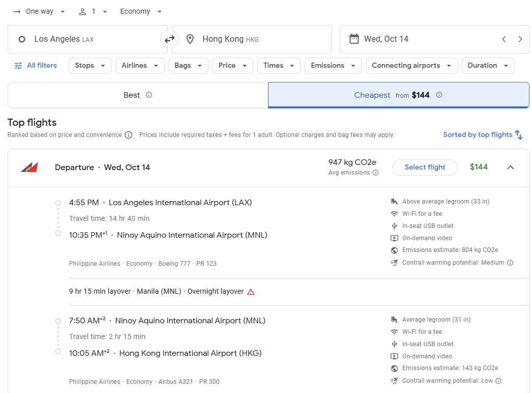Open info for Contrail warming potential: Low
This screenshot has height=393, width=532.
coord(498,381)
